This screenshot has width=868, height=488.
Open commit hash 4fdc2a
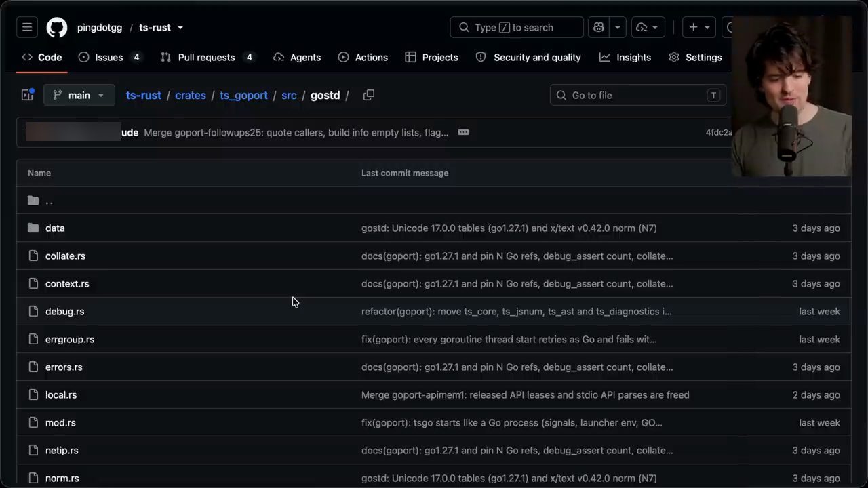(x=719, y=132)
